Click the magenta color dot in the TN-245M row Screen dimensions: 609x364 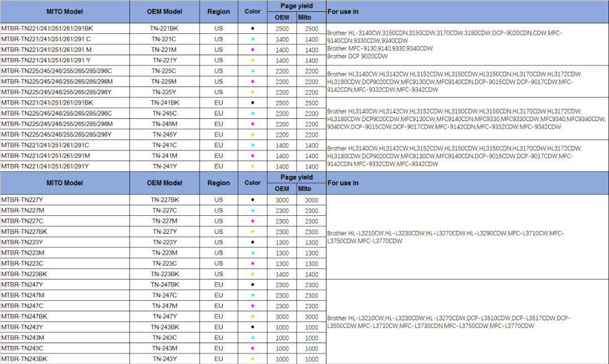tap(253, 124)
